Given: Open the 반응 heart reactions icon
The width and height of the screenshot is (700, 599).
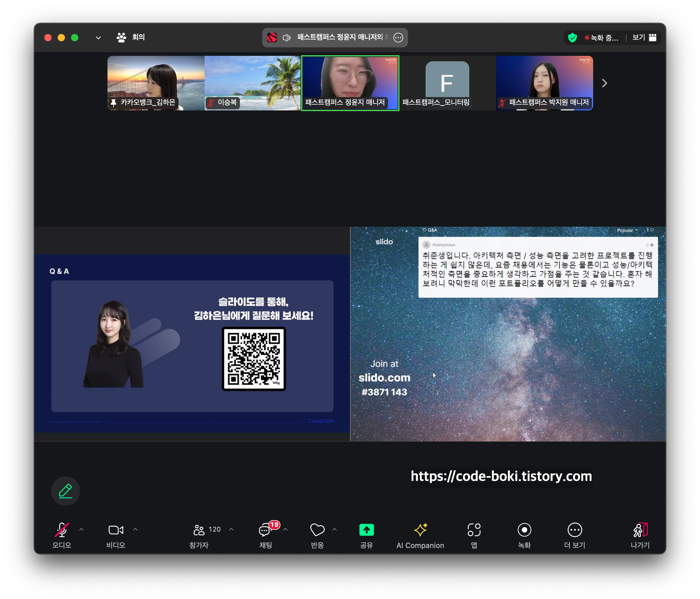Looking at the screenshot, I should tap(317, 530).
